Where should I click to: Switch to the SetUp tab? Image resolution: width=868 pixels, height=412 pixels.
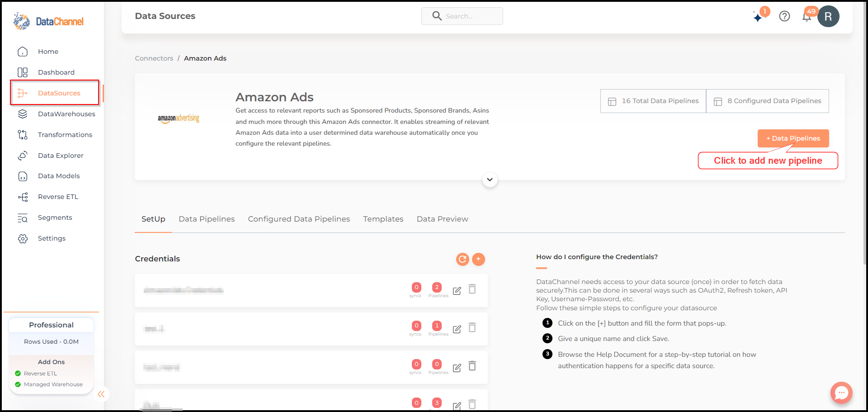153,219
